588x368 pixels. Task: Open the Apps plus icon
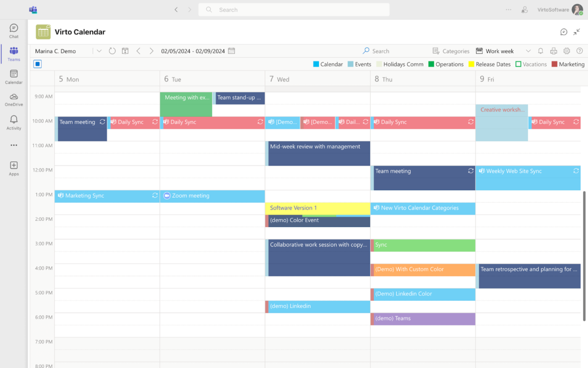[x=14, y=168]
